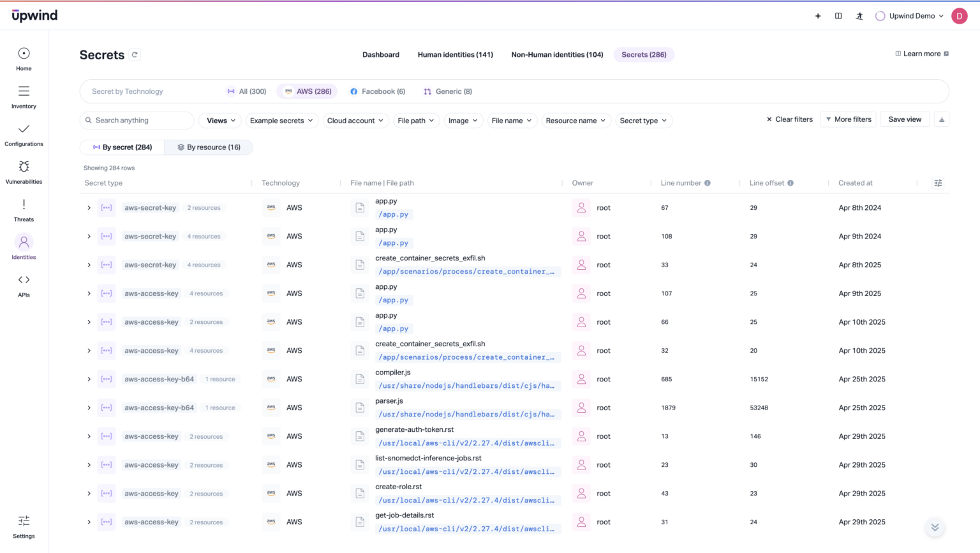Screen dimensions: 980x553
Task: Open the Learn more link
Action: 922,54
